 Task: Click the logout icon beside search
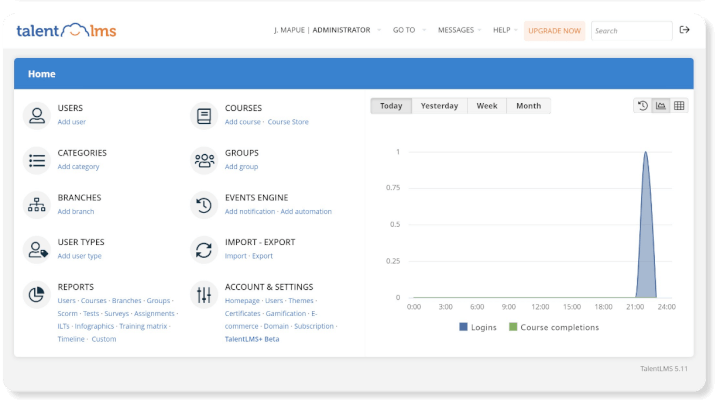pos(684,30)
